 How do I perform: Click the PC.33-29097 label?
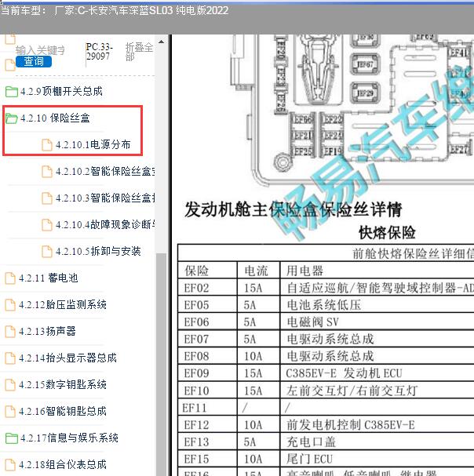100,52
